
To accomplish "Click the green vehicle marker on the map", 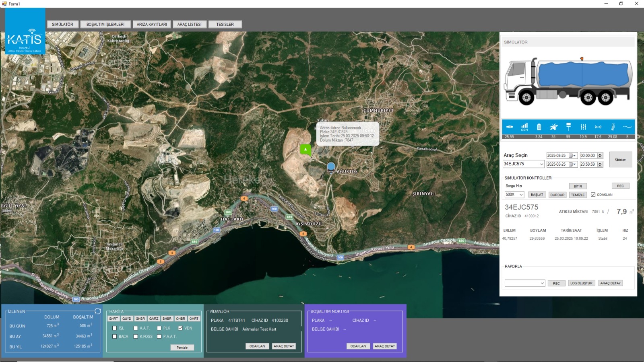I will click(x=305, y=149).
